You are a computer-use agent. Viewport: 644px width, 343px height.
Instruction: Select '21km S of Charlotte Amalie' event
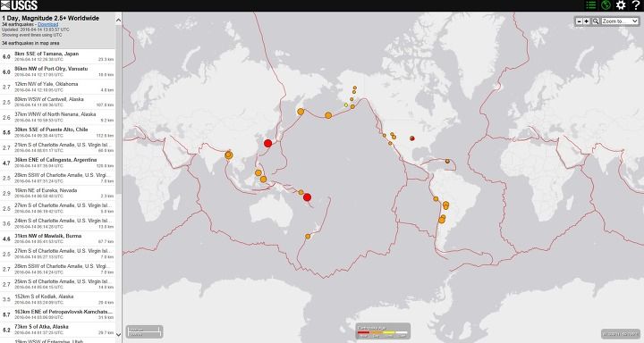coord(58,147)
